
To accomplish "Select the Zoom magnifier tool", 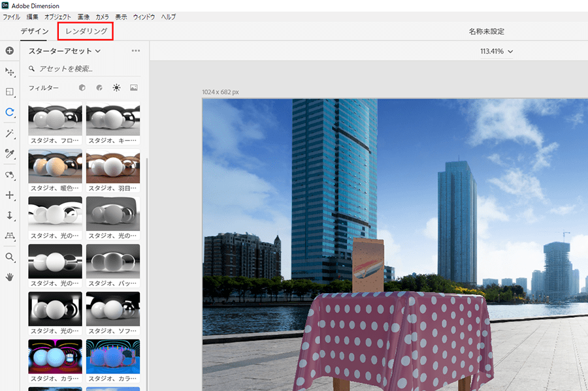I will [x=10, y=257].
